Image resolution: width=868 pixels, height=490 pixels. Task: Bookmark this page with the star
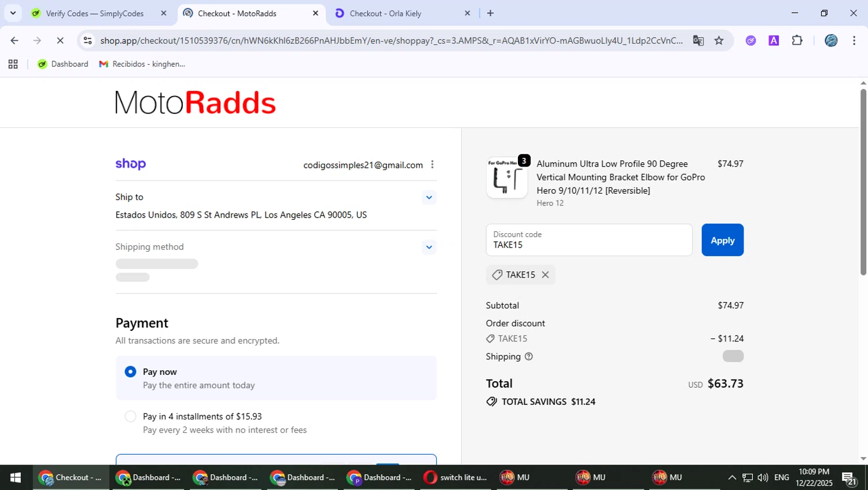[x=719, y=40]
